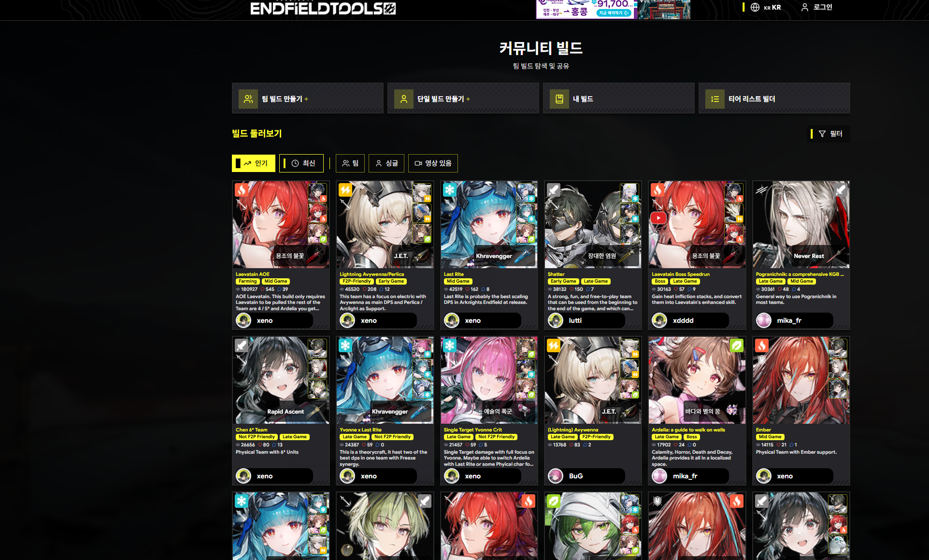Screen dimensions: 929x560
Task: Open My Builds bookmark icon
Action: point(559,99)
